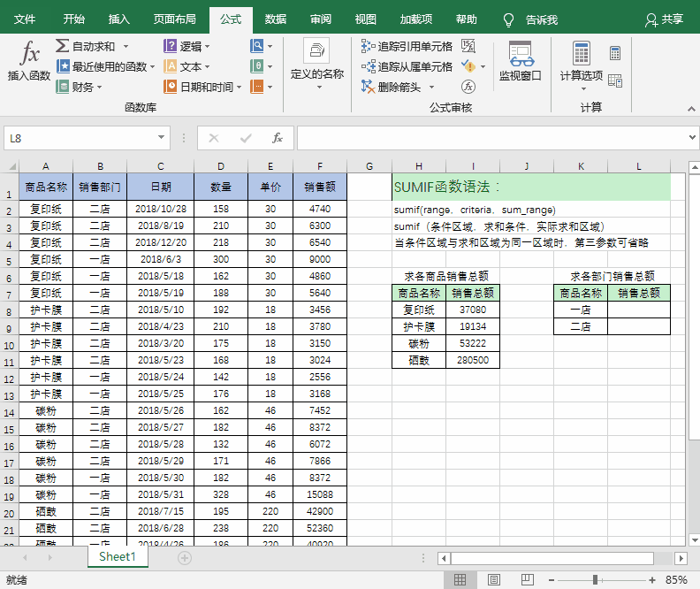Open the Watch Window
Viewport: 700px width, 589px height.
click(x=521, y=60)
